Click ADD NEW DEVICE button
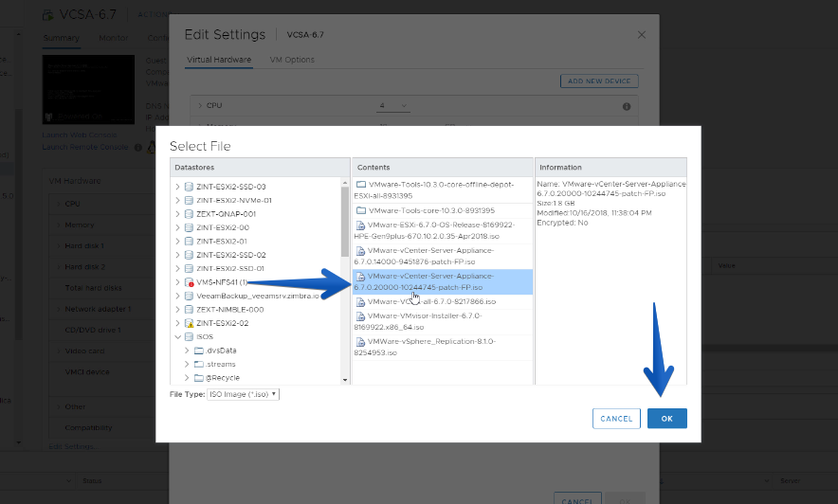The width and height of the screenshot is (838, 504). [599, 81]
